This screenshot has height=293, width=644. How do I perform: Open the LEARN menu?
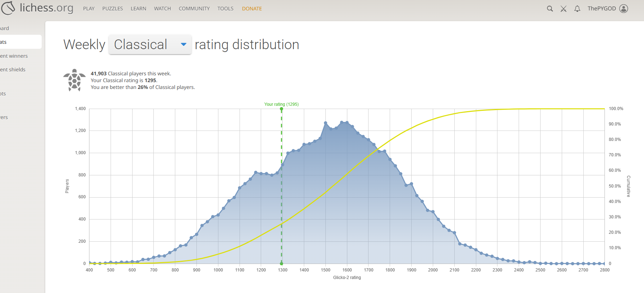pos(138,9)
